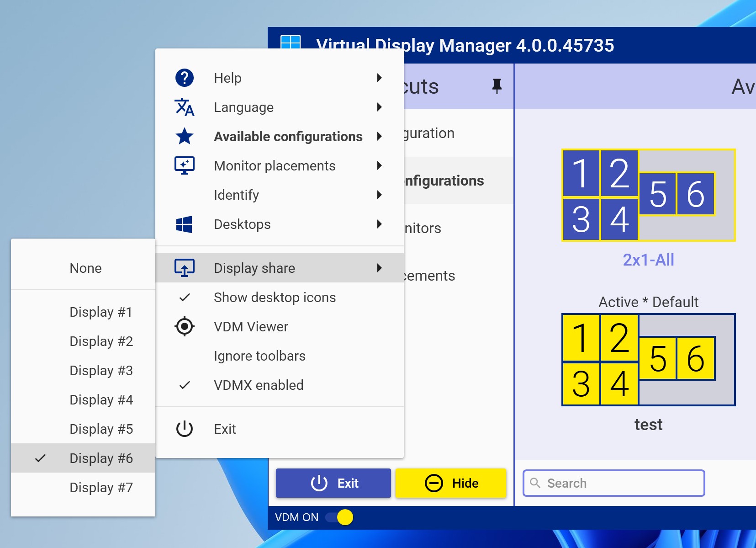Share Display #5
This screenshot has width=756, height=548.
pos(83,429)
